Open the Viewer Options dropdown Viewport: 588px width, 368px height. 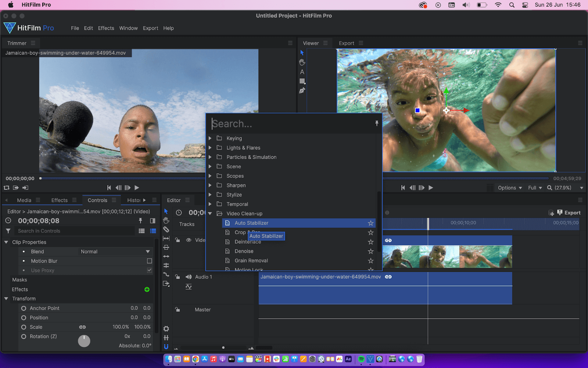pyautogui.click(x=510, y=188)
